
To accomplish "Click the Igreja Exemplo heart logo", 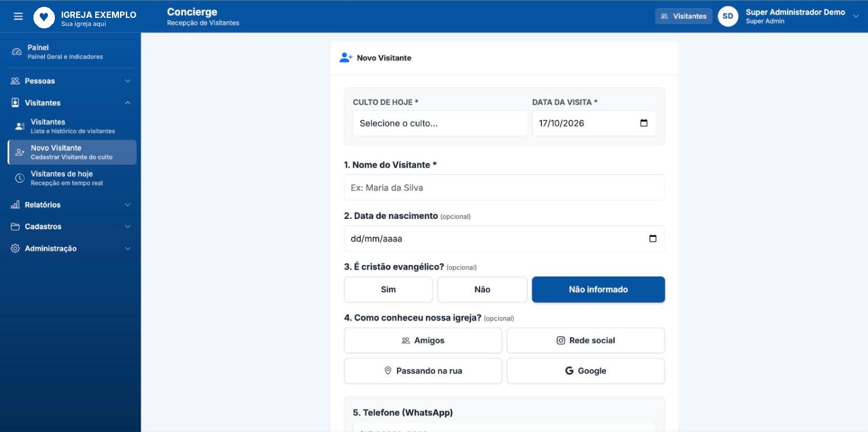I will 44,17.
